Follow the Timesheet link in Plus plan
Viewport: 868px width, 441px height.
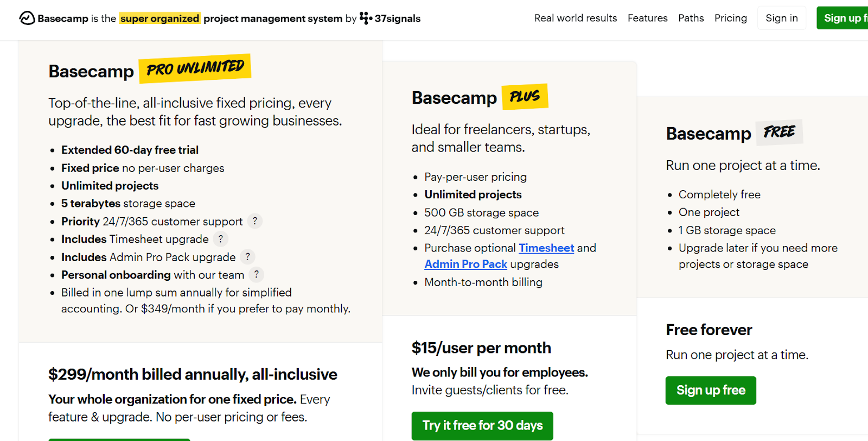coord(546,248)
